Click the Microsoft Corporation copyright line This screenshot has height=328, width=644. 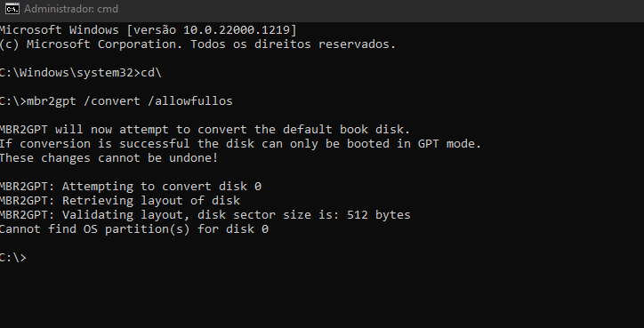pyautogui.click(x=197, y=44)
